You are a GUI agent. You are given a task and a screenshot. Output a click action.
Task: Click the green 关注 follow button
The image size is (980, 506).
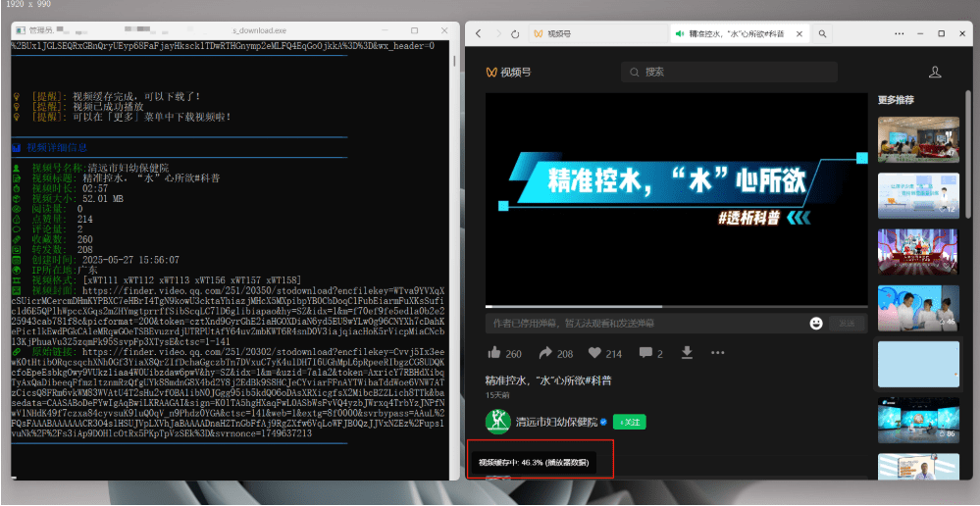point(628,422)
